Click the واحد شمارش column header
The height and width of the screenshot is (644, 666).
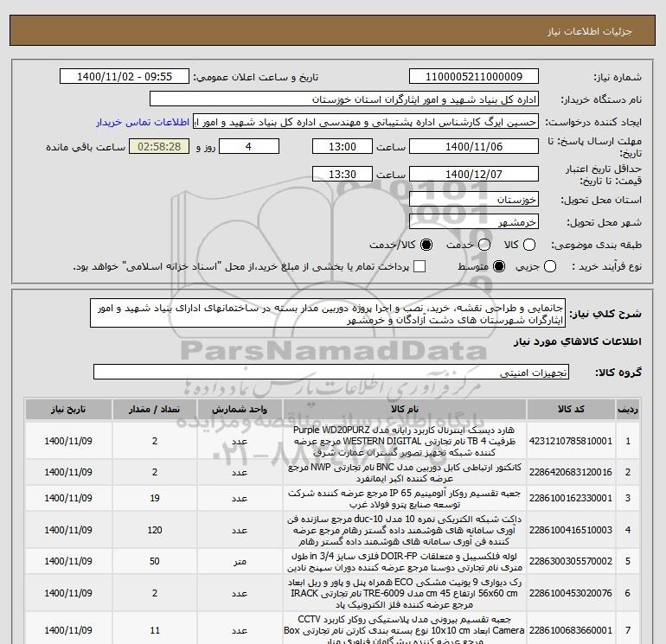tap(240, 409)
